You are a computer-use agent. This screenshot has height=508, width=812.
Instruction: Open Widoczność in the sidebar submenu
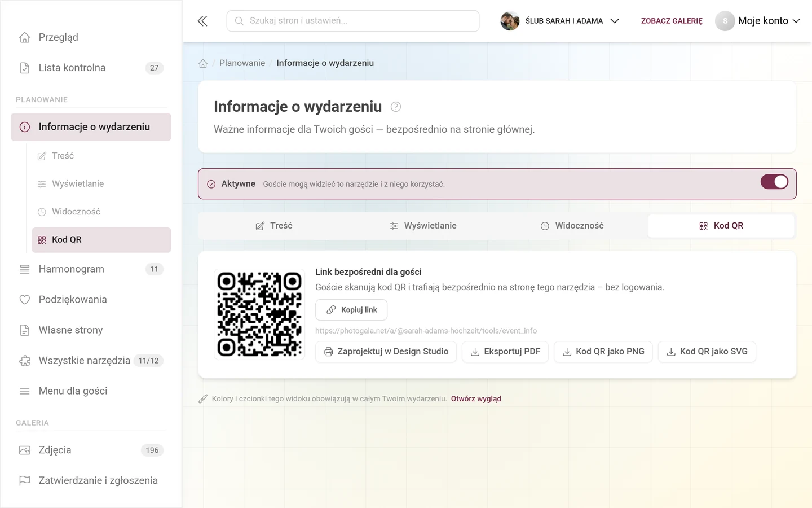[101, 212]
